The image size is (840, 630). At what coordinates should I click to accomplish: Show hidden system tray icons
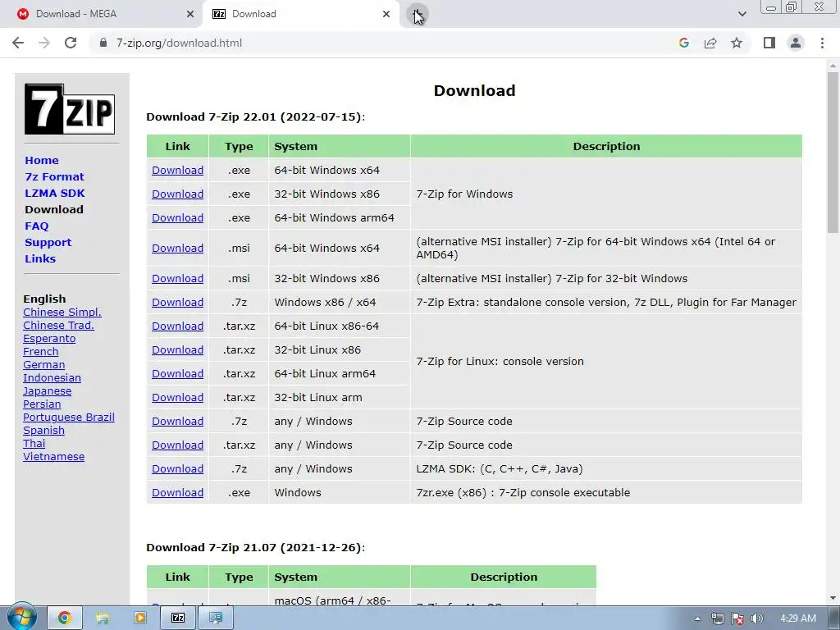click(x=697, y=619)
